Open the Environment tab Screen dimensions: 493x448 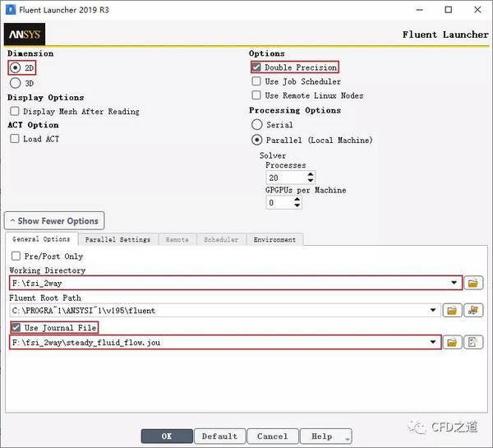274,240
